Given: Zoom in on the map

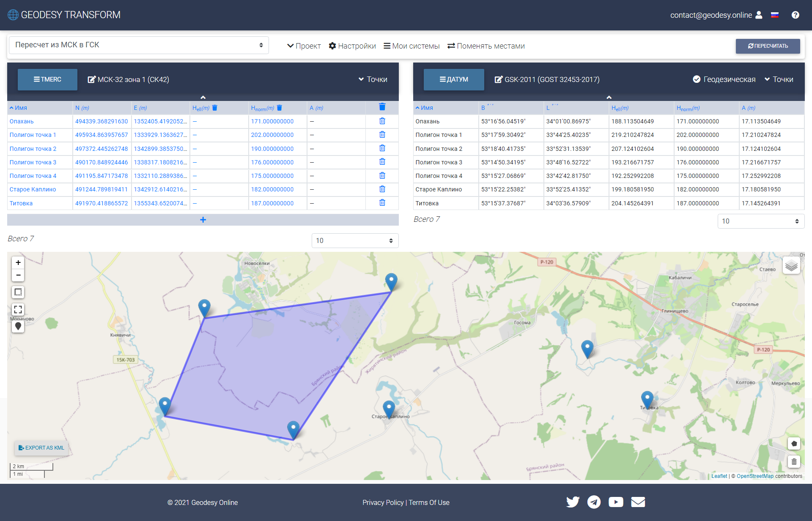Looking at the screenshot, I should pyautogui.click(x=18, y=262).
